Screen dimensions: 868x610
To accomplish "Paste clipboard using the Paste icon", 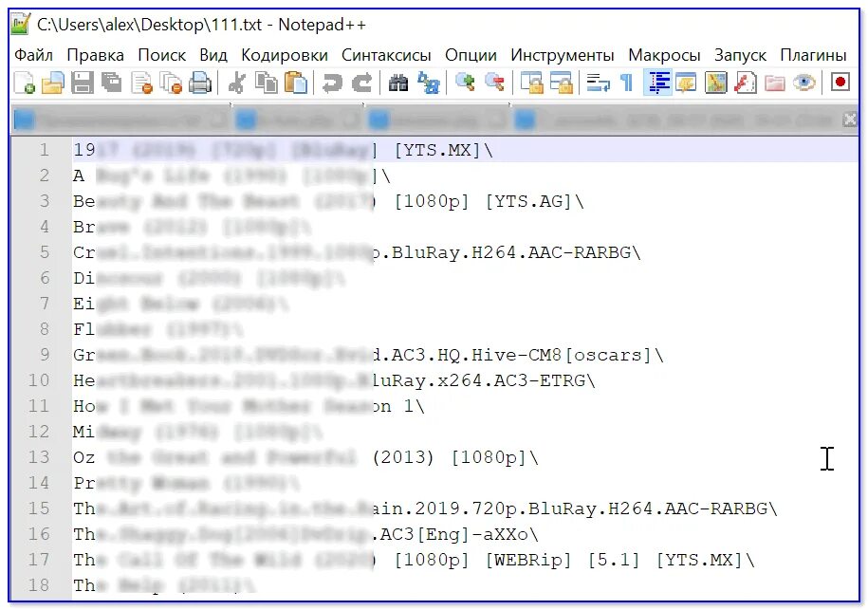I will tap(296, 83).
